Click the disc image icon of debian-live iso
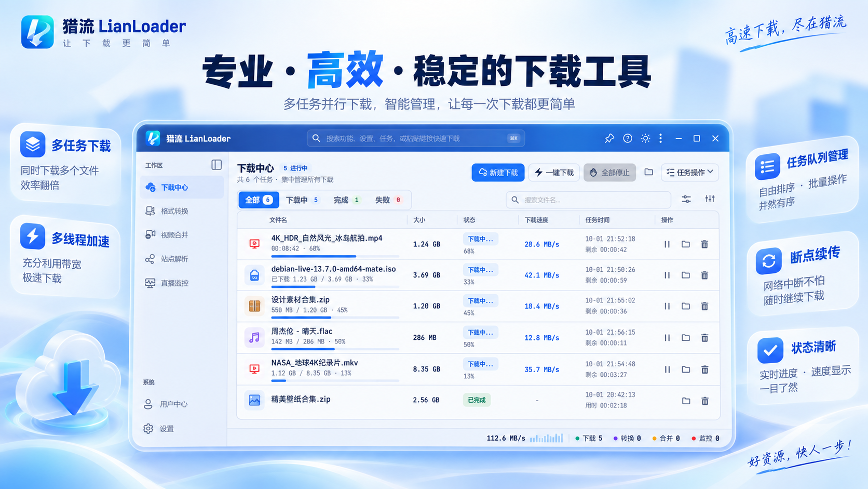This screenshot has width=868, height=489. click(x=254, y=275)
